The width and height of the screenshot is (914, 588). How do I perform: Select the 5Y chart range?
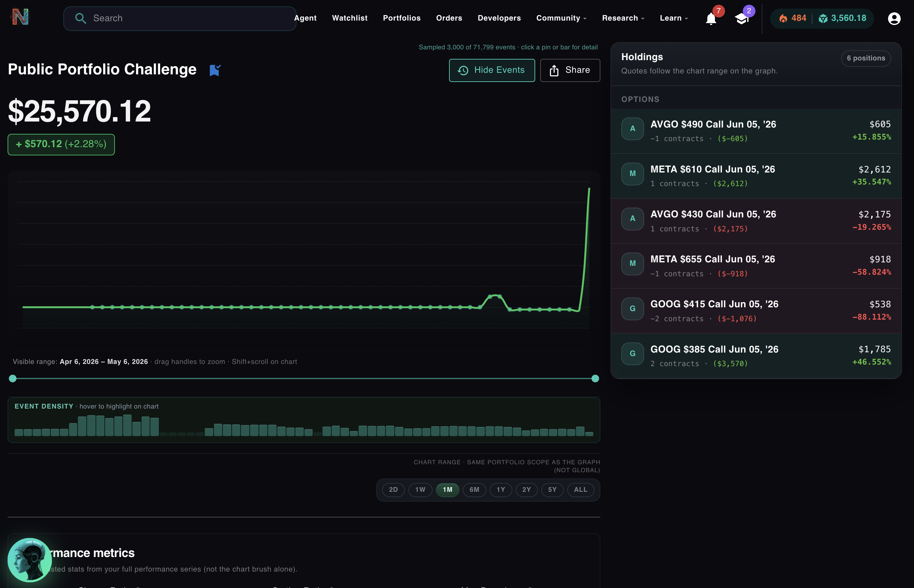tap(553, 490)
